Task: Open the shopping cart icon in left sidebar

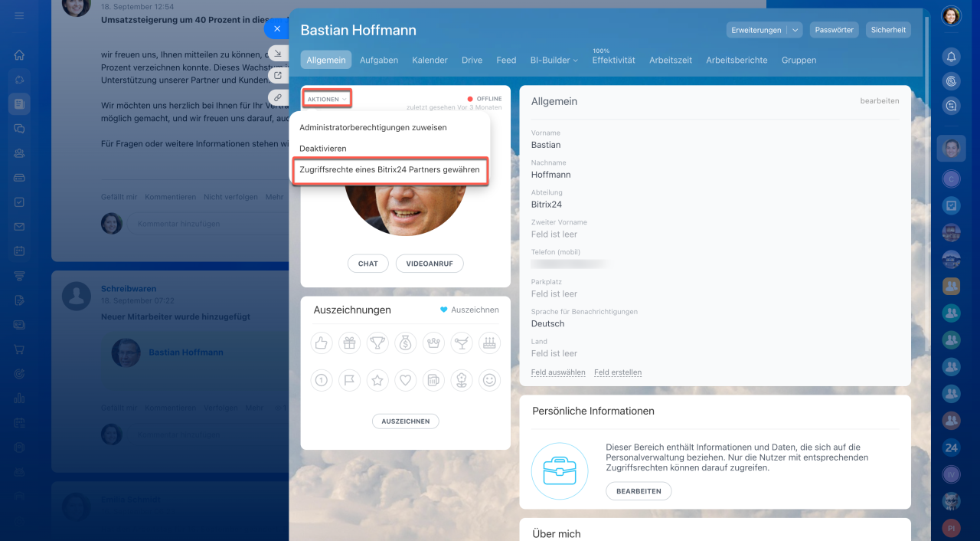Action: pyautogui.click(x=19, y=349)
